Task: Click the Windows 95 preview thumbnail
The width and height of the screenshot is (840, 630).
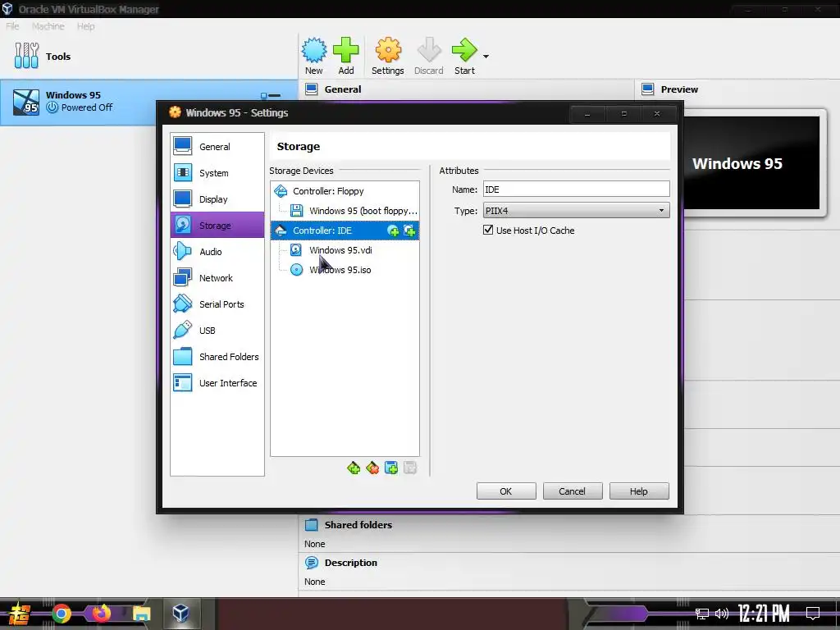Action: pos(752,163)
